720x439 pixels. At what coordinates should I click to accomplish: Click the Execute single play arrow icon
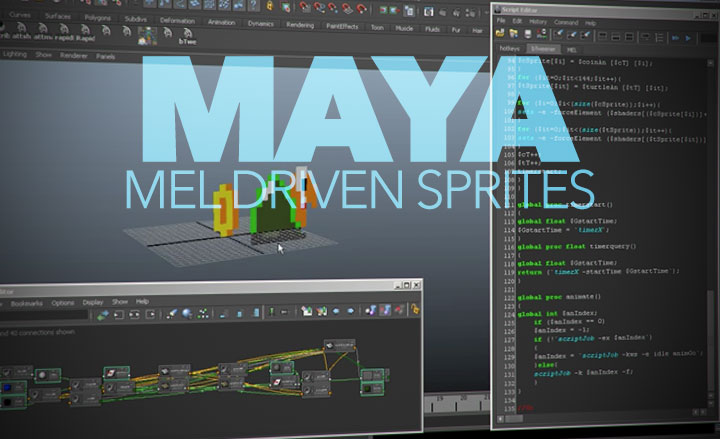pos(688,39)
